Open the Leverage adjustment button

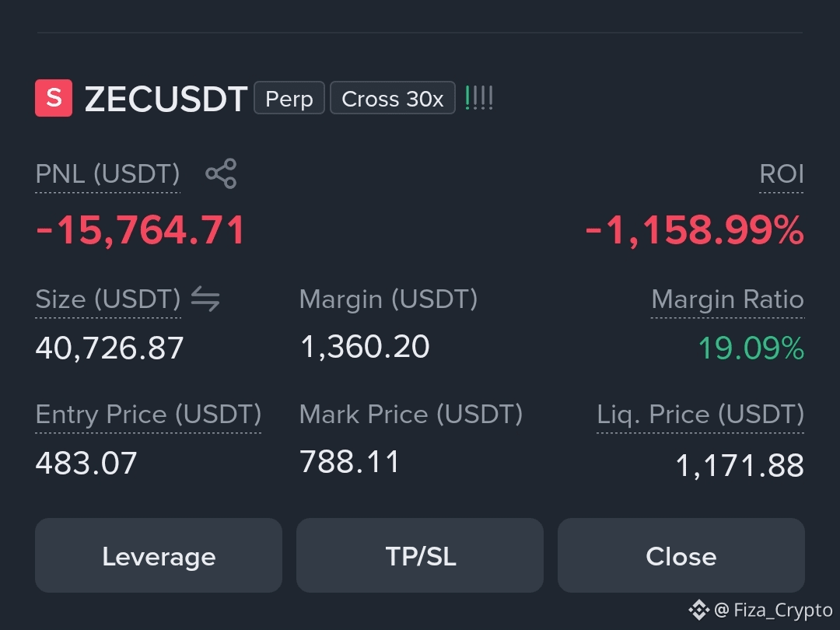point(159,555)
